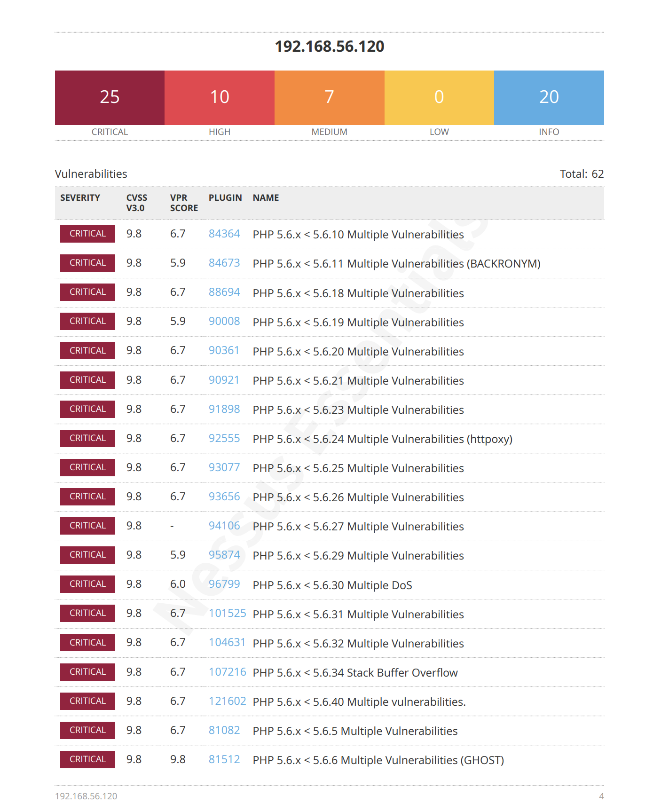Click the dark red 25 Critical summary block
This screenshot has height=812, width=661.
tap(110, 98)
